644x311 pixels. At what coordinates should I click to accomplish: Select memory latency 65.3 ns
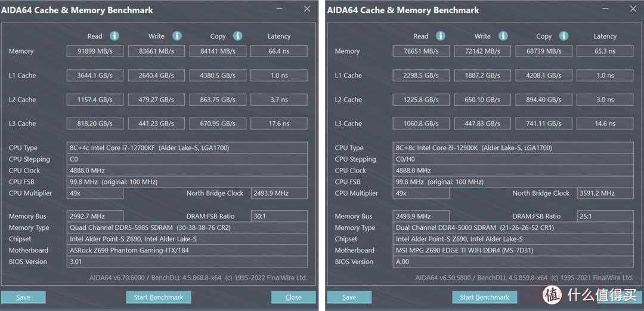[605, 51]
